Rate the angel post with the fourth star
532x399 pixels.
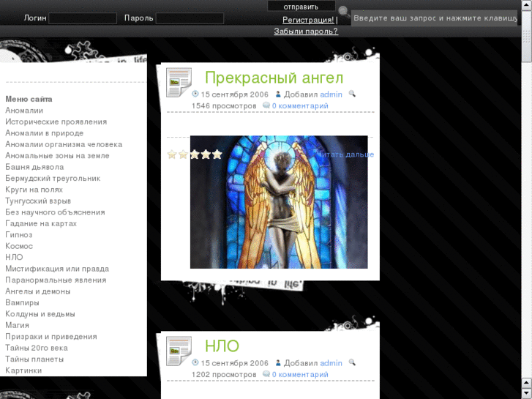(206, 154)
